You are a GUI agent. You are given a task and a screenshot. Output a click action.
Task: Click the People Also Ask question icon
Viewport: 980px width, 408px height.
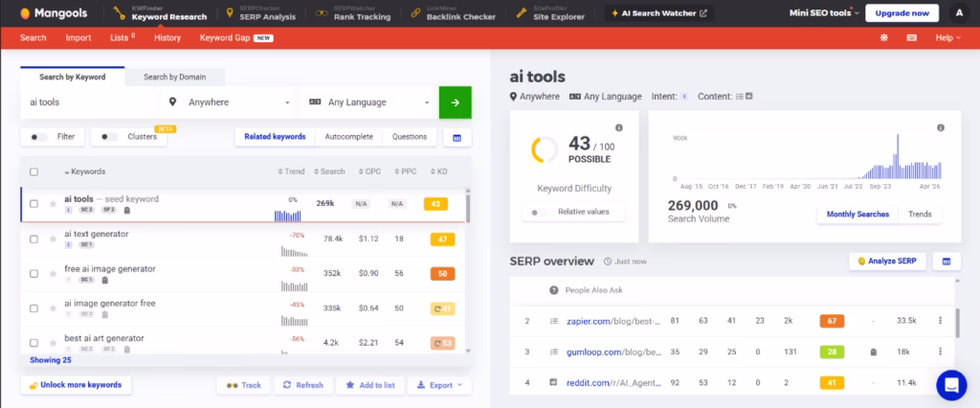[554, 290]
